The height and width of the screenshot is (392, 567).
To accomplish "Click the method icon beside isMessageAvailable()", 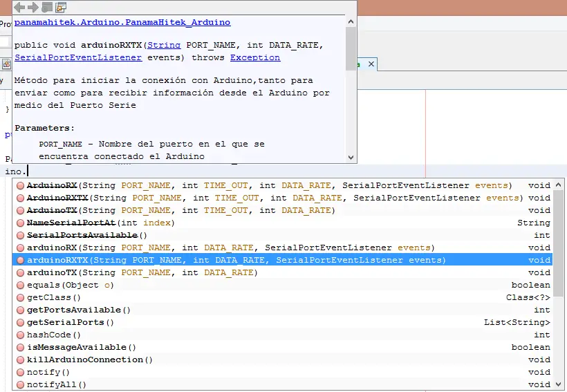I will [20, 347].
